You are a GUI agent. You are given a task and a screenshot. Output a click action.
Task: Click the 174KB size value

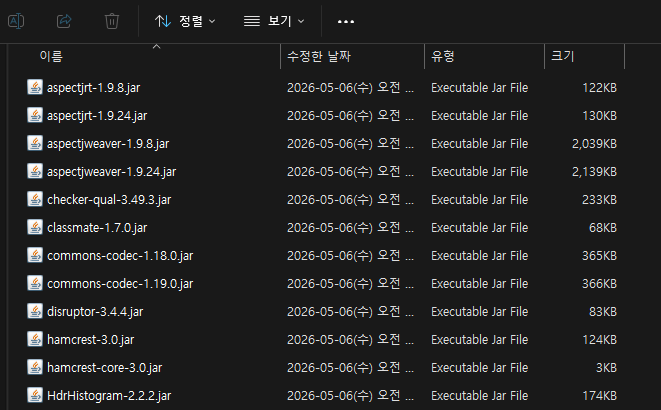click(599, 396)
